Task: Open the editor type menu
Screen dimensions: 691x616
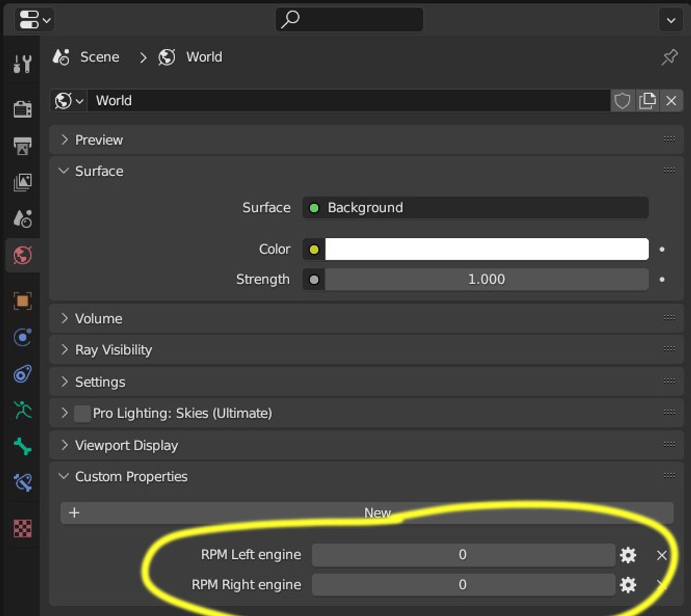Action: 35,21
